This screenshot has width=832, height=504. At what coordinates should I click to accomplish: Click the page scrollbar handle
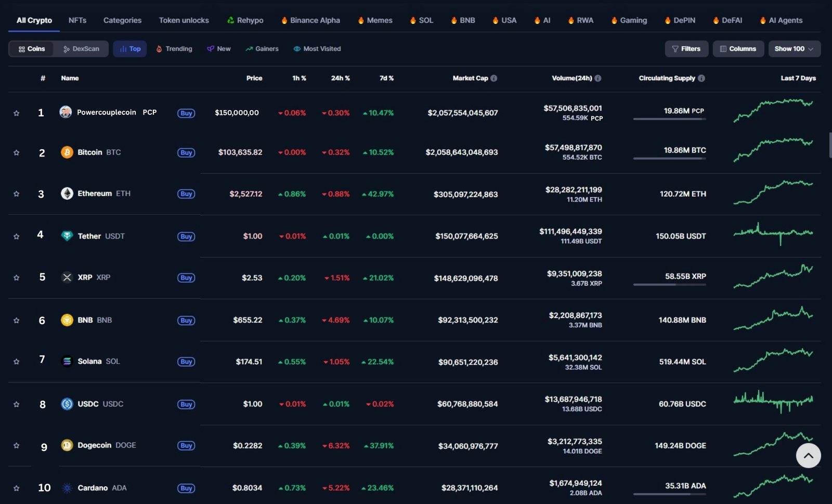point(830,145)
